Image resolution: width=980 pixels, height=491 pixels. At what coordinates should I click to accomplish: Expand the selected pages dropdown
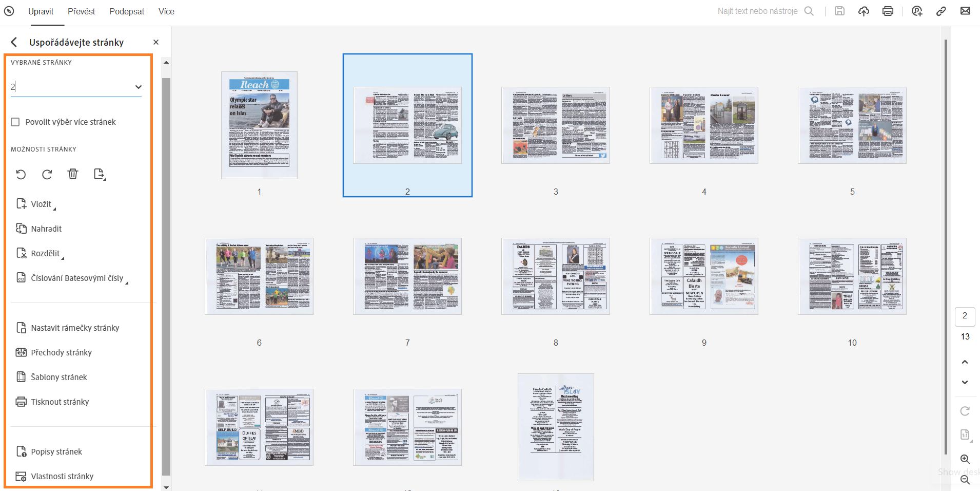click(138, 87)
